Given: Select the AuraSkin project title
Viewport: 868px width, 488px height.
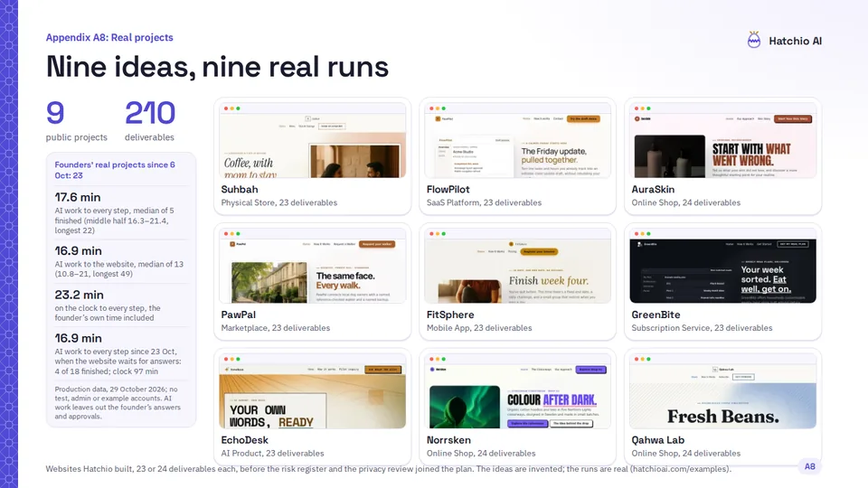Looking at the screenshot, I should tap(653, 189).
